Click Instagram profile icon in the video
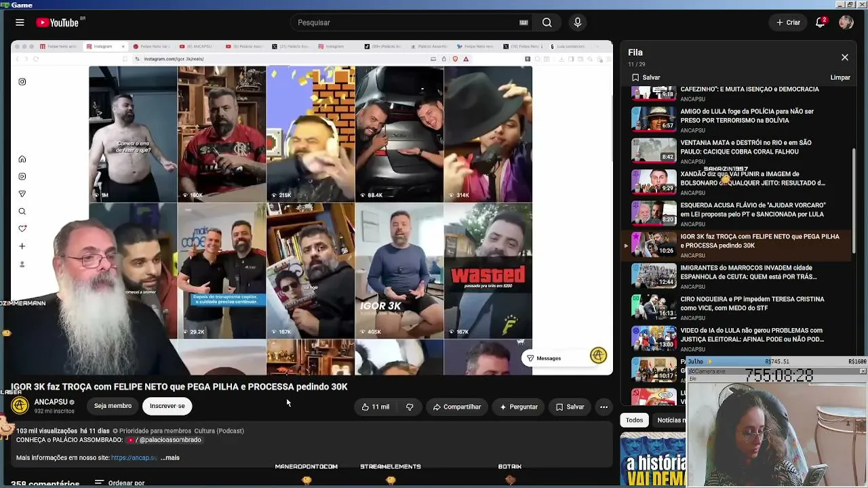The width and height of the screenshot is (868, 488). pos(22,264)
